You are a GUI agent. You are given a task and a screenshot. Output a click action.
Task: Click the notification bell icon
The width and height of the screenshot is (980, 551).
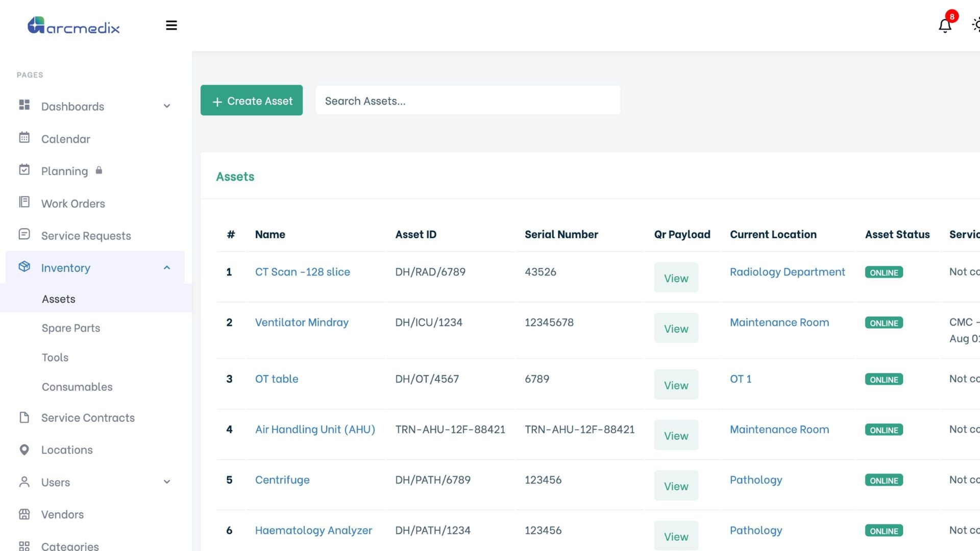945,26
